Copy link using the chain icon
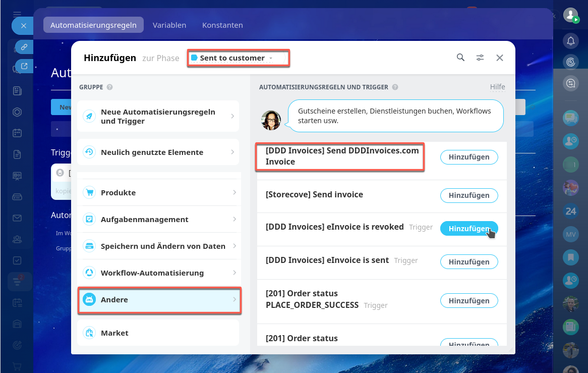The width and height of the screenshot is (588, 373). tap(24, 47)
